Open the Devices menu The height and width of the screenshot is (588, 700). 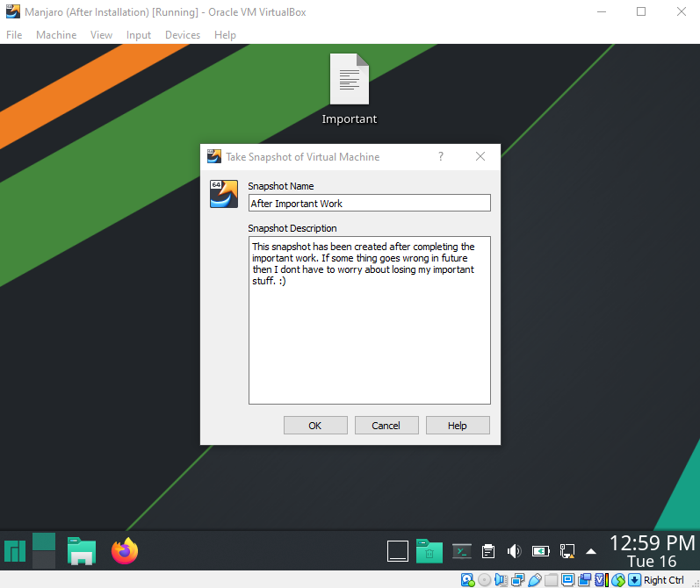click(183, 35)
